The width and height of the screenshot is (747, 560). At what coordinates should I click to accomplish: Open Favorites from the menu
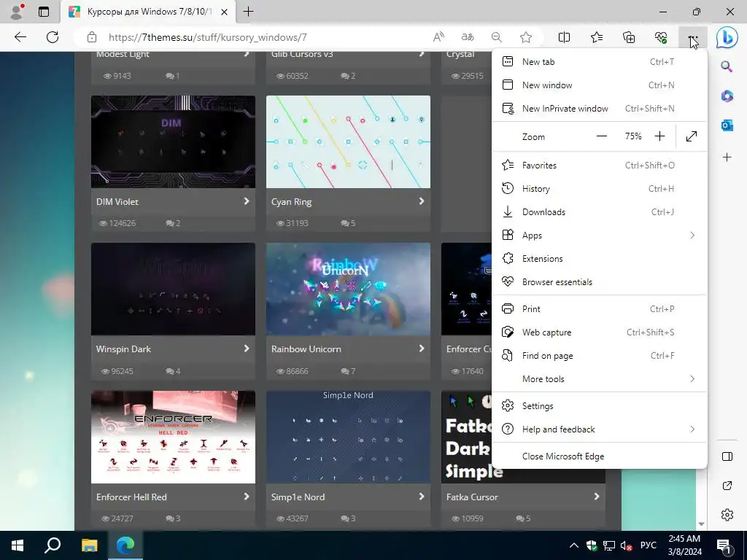click(x=600, y=166)
